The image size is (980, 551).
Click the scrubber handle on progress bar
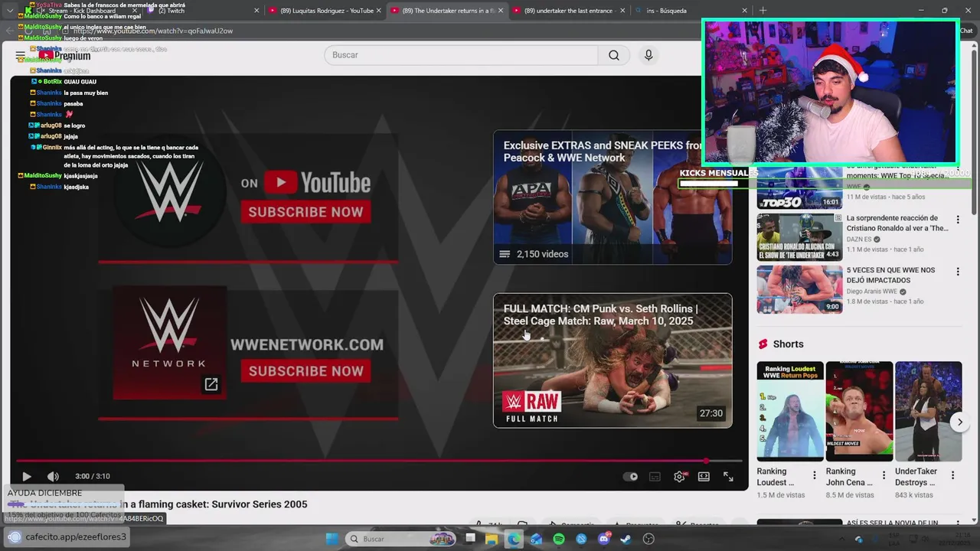[706, 461]
